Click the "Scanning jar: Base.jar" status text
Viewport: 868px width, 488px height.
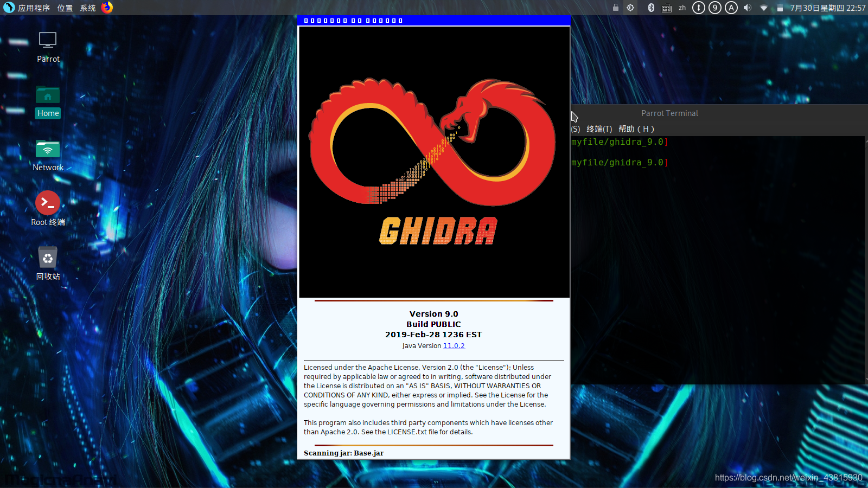point(343,453)
